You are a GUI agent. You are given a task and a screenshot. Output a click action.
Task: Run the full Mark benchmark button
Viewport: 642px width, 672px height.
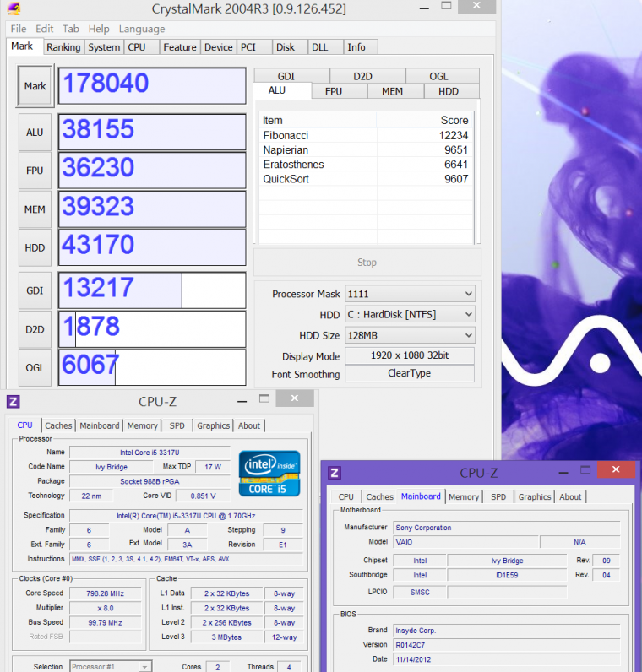click(35, 86)
